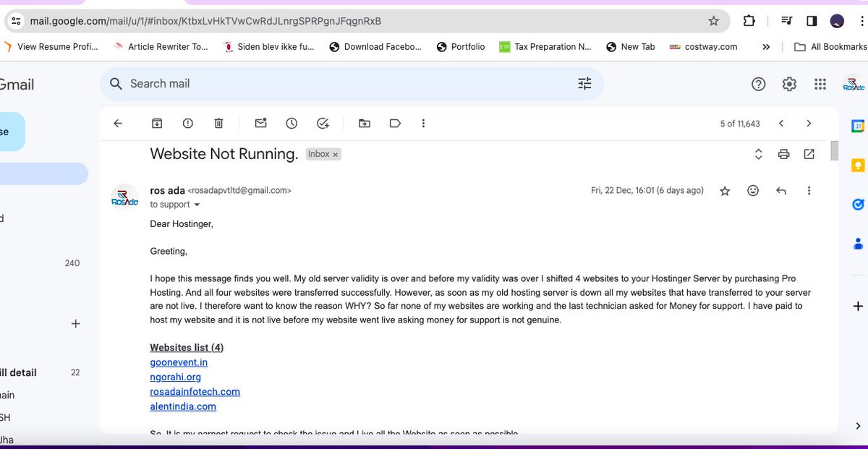This screenshot has height=449, width=868.
Task: Go back to inbox with the back arrow
Action: coord(118,124)
